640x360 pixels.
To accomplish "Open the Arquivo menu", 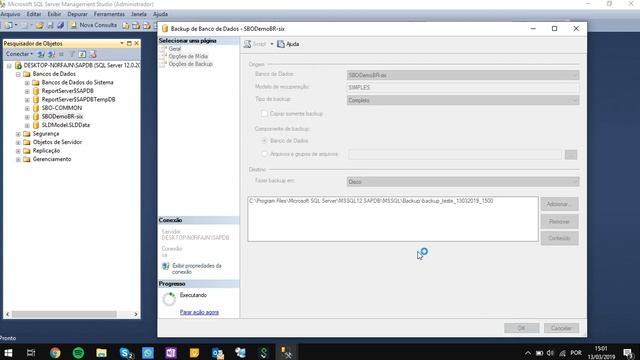I will 10,14.
